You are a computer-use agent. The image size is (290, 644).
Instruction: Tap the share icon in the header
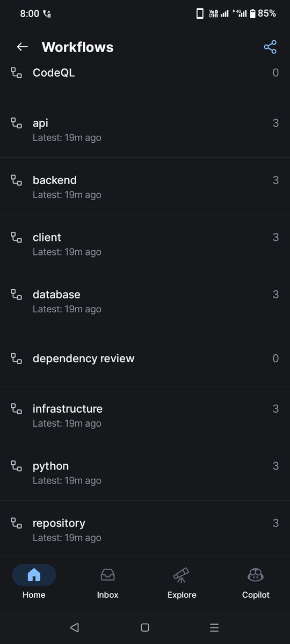270,47
